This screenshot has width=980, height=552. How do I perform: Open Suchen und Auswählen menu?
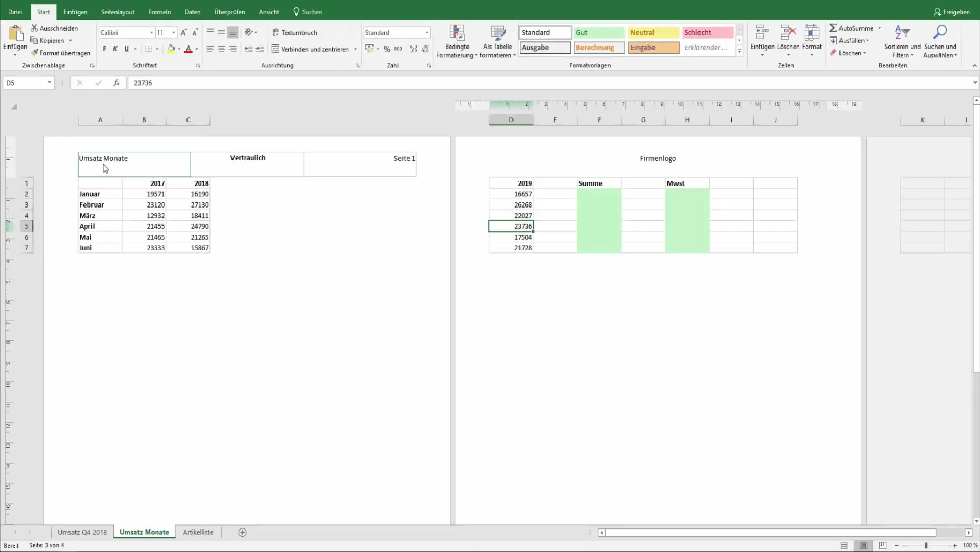[x=940, y=41]
